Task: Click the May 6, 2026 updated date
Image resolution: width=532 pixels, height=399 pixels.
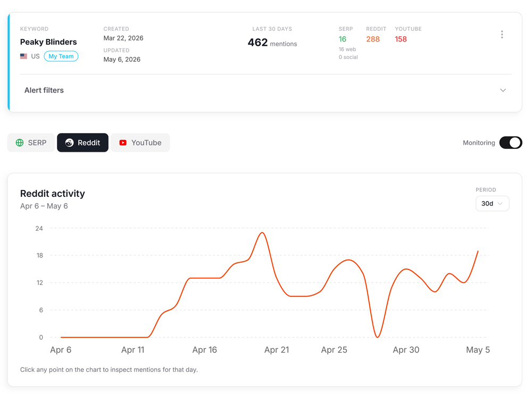Action: tap(122, 60)
